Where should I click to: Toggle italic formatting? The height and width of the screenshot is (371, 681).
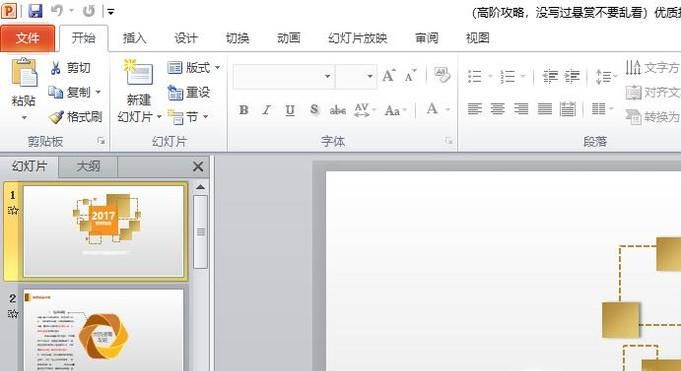point(267,110)
